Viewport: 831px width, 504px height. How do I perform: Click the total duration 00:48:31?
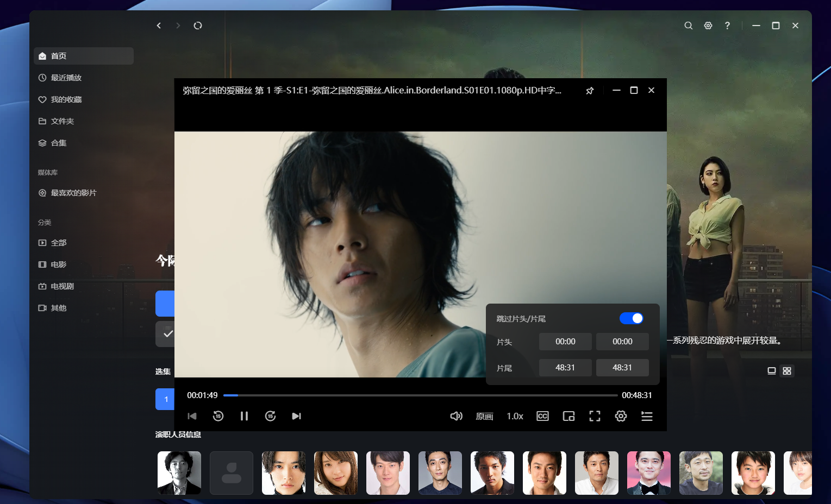click(637, 395)
